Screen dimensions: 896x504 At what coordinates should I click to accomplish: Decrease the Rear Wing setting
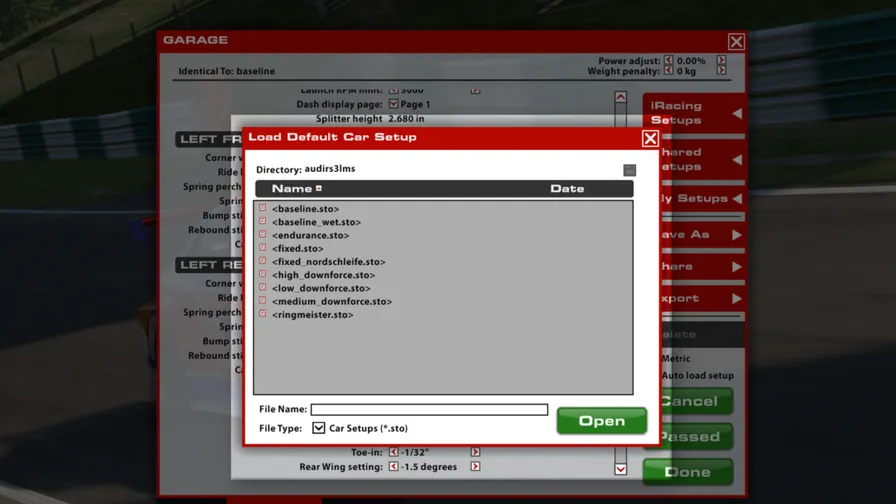393,466
